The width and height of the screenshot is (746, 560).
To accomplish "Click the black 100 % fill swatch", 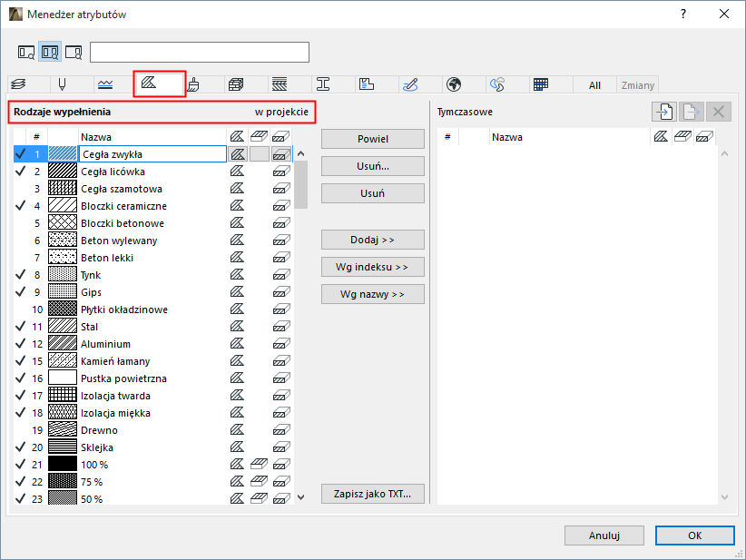I will tap(63, 465).
